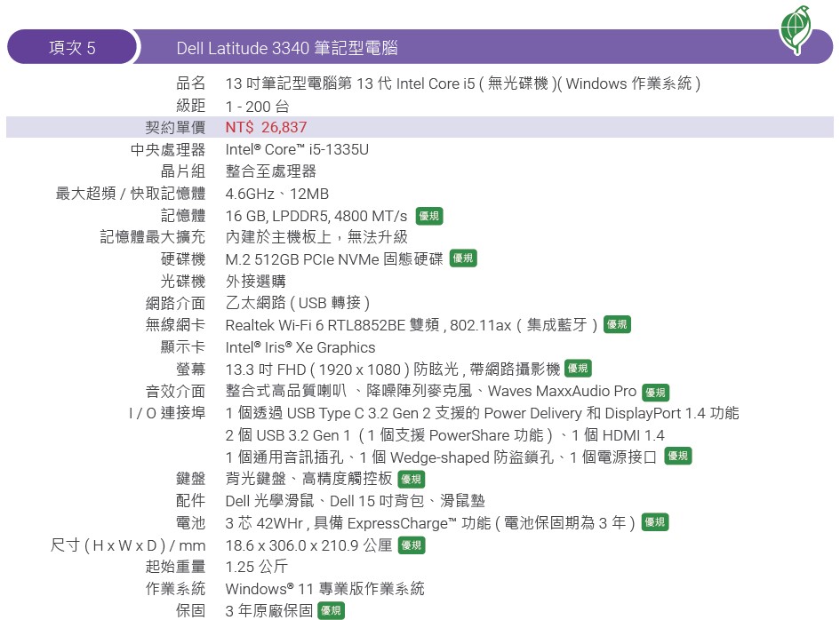Click the 優規 badge next to M.2 512GB SSD
This screenshot has height=620, width=840.
point(463,258)
